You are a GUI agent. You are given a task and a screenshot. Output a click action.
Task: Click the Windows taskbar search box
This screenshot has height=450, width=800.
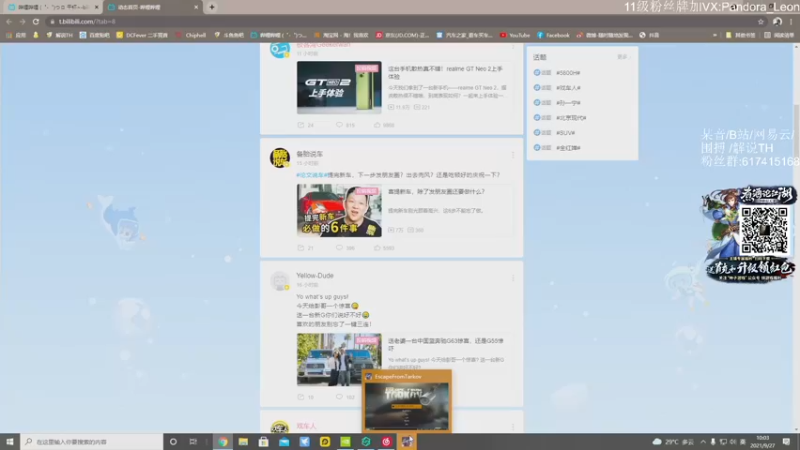[92, 442]
